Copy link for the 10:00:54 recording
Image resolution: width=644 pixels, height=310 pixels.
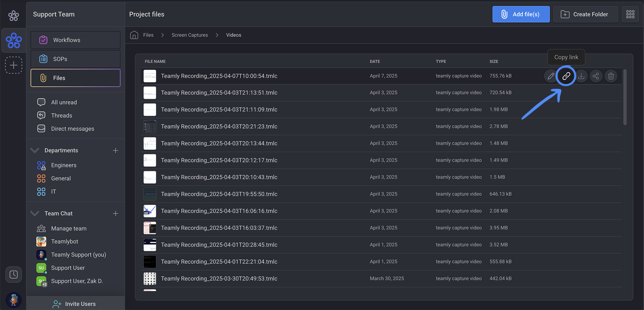coord(566,76)
